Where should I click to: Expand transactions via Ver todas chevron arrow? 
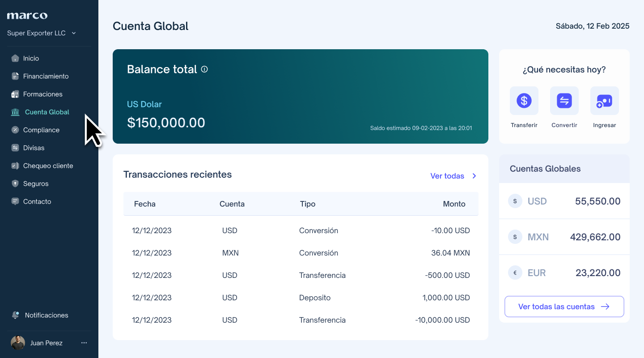(475, 176)
